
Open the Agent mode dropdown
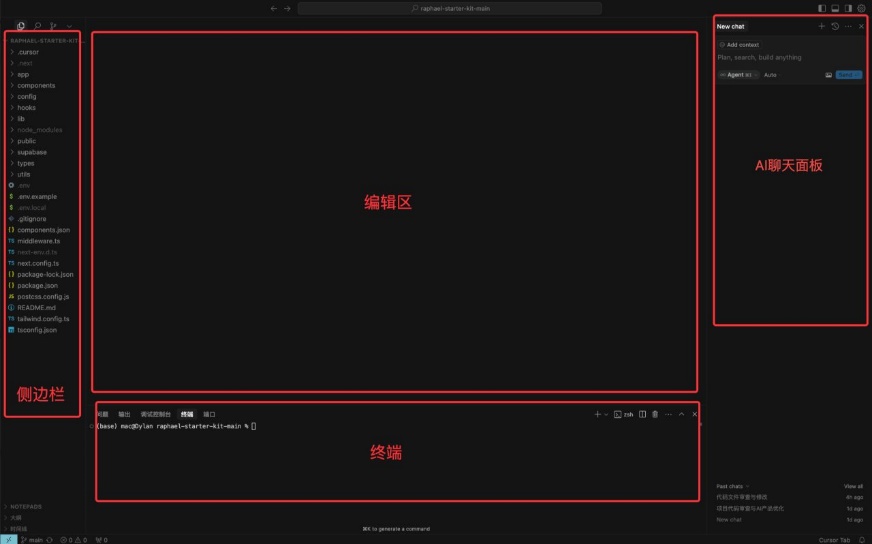[738, 75]
